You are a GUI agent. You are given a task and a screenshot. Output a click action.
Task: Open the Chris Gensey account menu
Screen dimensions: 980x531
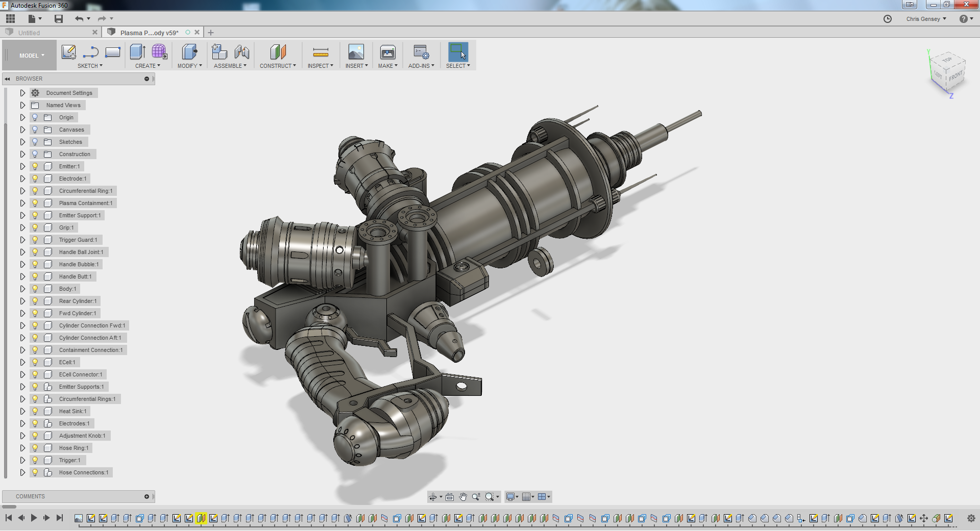tap(926, 19)
